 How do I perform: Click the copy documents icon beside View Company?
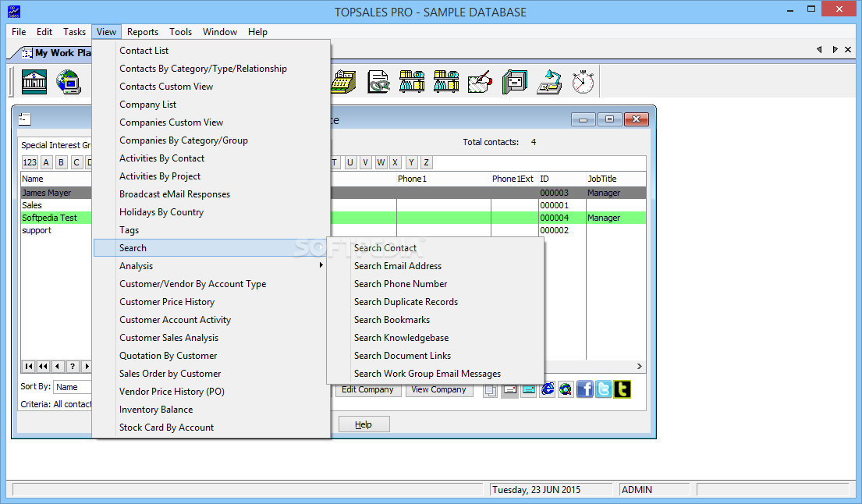coord(491,389)
